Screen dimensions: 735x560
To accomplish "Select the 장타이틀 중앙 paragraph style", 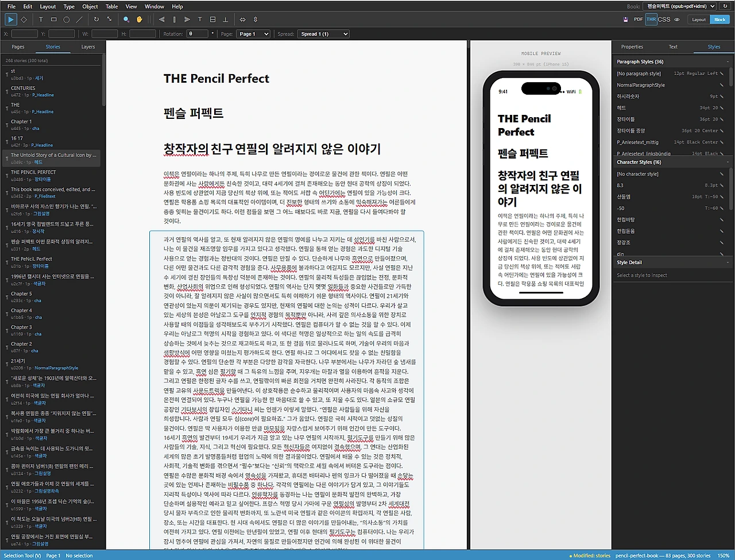I will [670, 130].
